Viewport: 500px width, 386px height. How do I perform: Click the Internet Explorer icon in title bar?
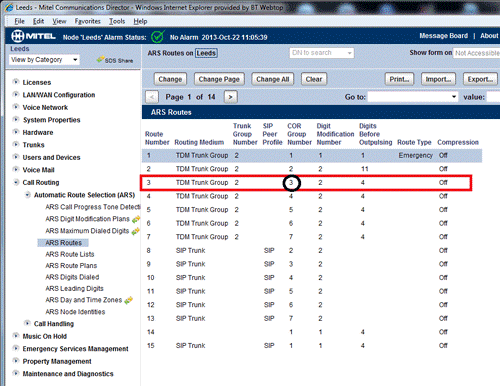point(9,7)
